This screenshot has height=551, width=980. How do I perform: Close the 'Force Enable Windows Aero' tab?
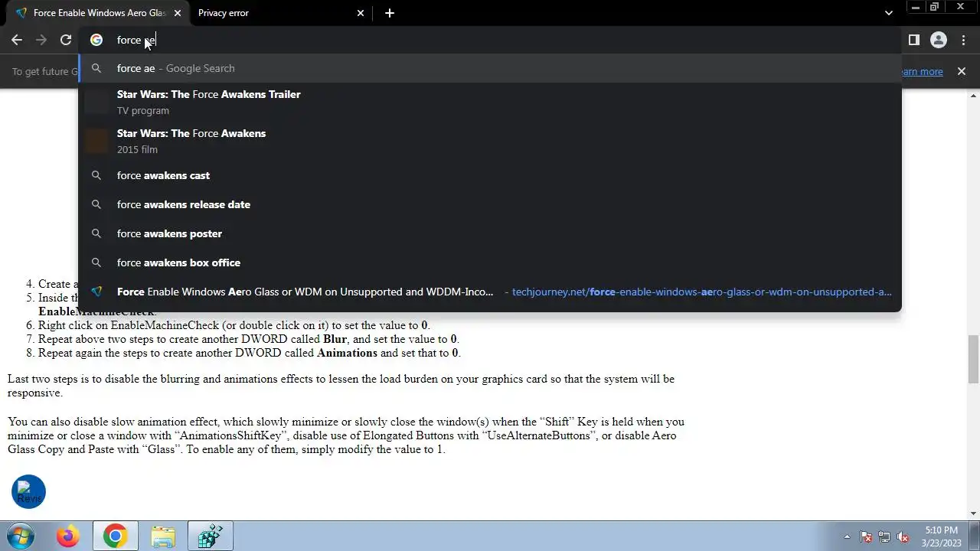178,13
